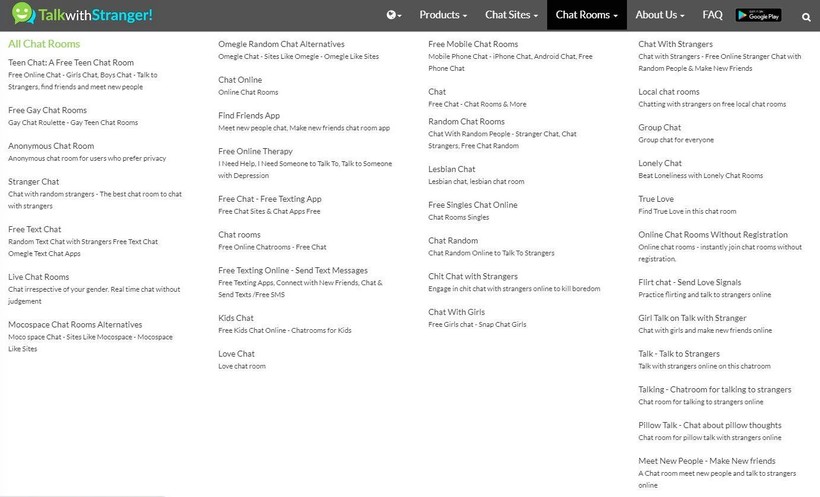Open Flirt chat - Send Love Signals
The height and width of the screenshot is (497, 820).
click(689, 282)
